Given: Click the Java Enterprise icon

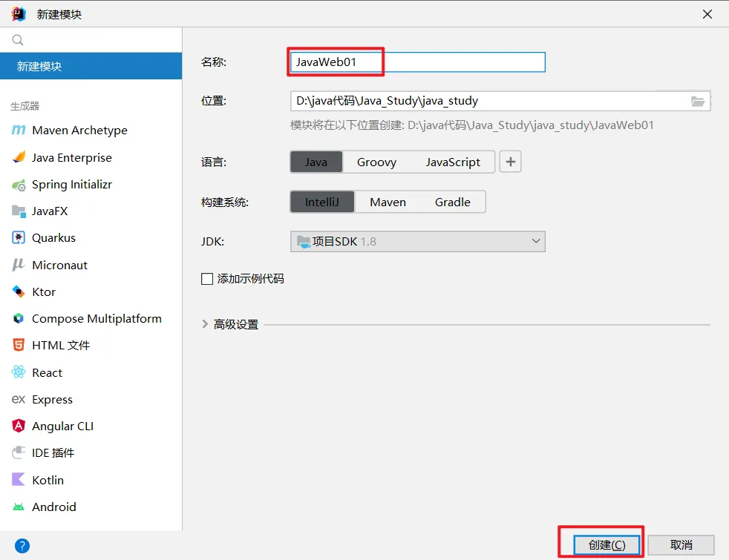Looking at the screenshot, I should pyautogui.click(x=19, y=157).
